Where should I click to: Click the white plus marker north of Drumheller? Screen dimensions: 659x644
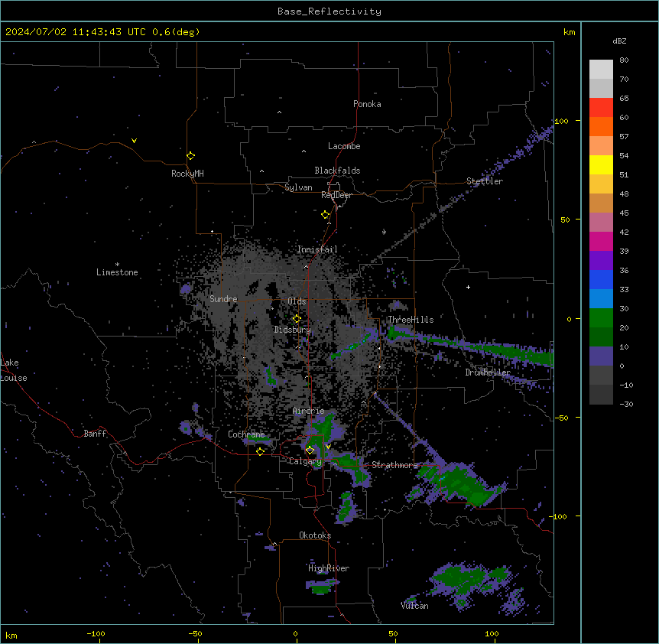click(468, 287)
